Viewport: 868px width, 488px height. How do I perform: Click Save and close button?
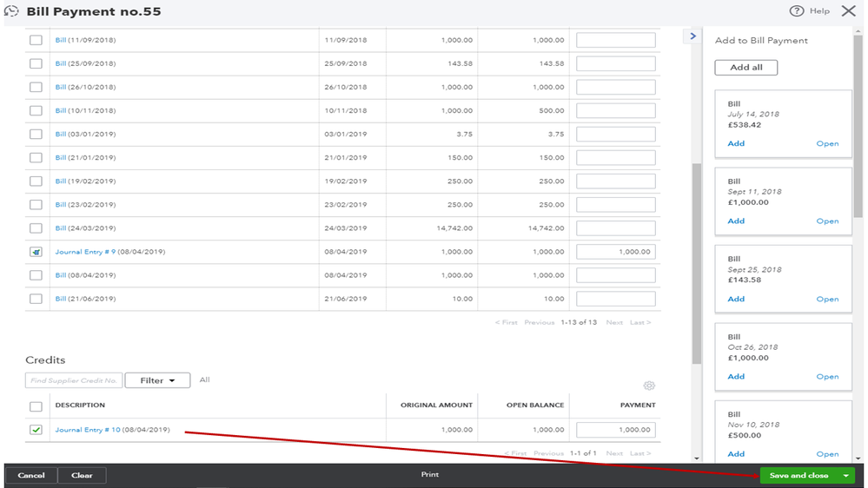point(798,475)
